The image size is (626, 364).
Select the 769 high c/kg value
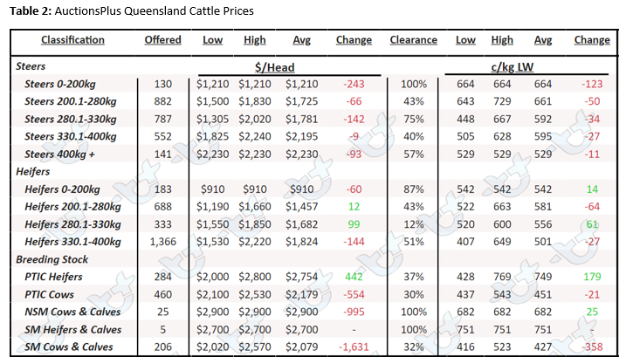pos(502,277)
